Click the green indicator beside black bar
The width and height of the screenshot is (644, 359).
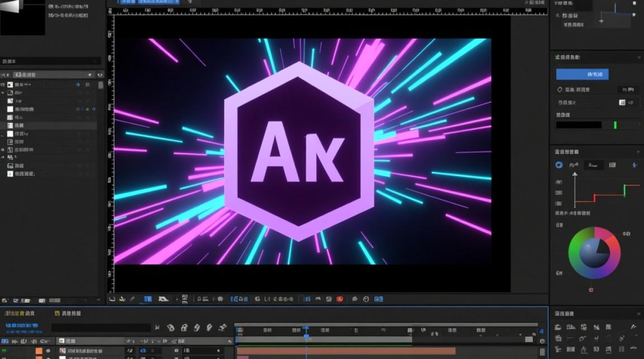[x=615, y=125]
